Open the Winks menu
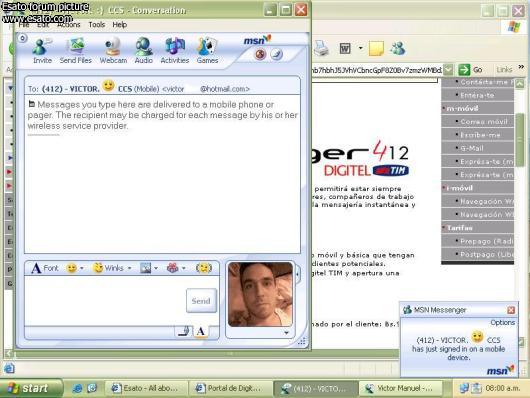This screenshot has height=398, width=530. click(109, 268)
